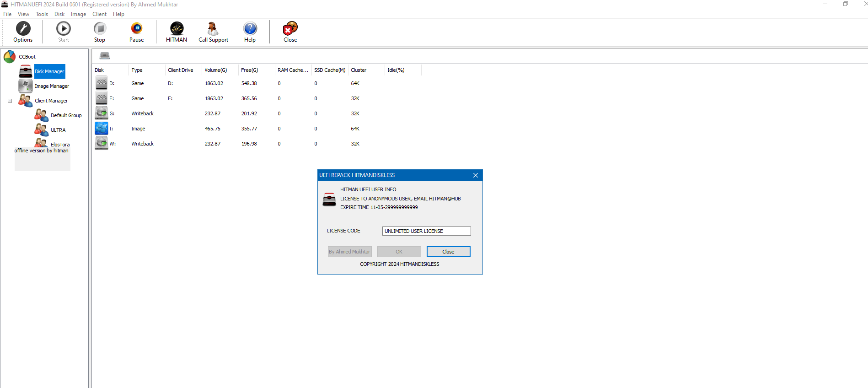Open Help question mark icon
868x388 pixels.
click(250, 29)
